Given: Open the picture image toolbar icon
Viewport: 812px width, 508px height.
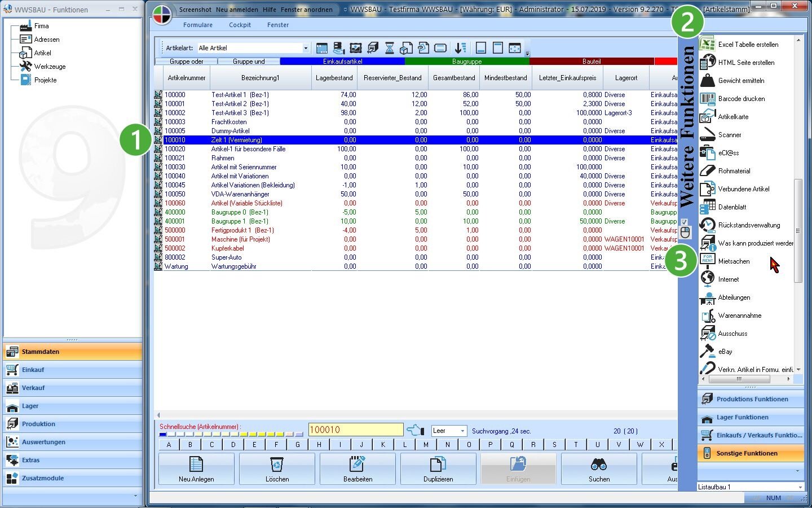Looking at the screenshot, I should [x=356, y=48].
